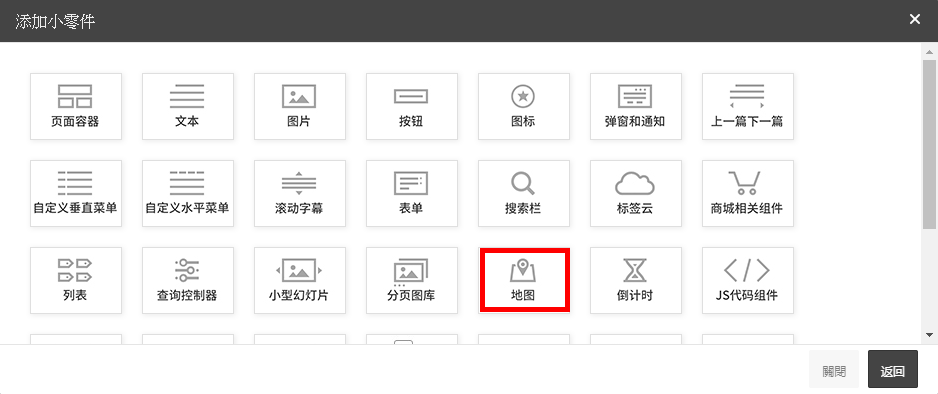Image resolution: width=938 pixels, height=394 pixels.
Task: Click the 返回 button
Action: pyautogui.click(x=893, y=369)
